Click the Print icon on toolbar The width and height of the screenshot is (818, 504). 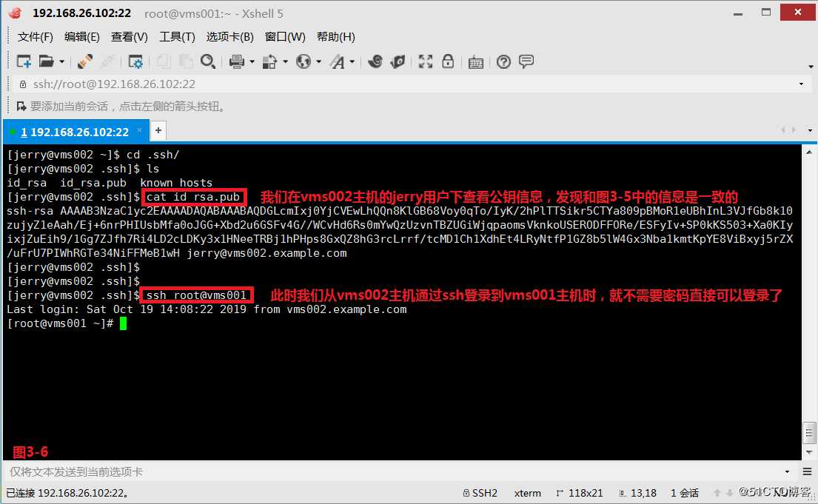tap(237, 61)
